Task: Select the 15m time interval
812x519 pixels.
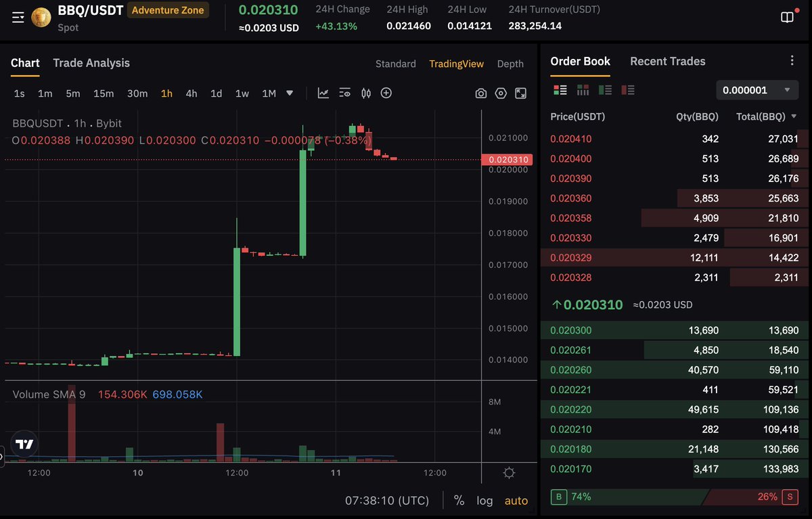Action: tap(104, 93)
